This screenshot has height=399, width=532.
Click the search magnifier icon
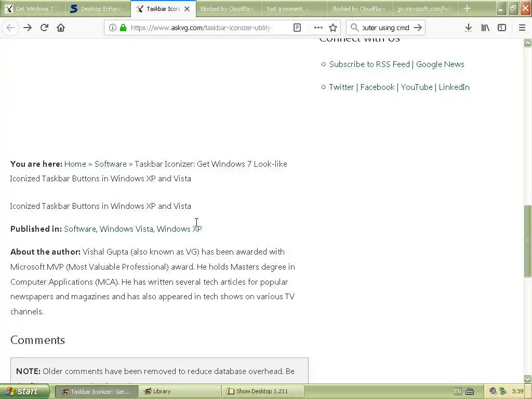point(354,28)
